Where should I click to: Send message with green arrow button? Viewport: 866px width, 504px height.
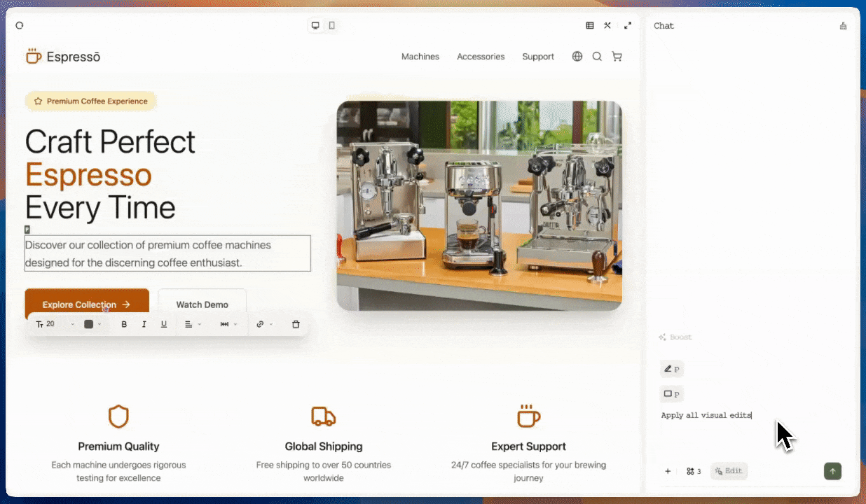click(x=832, y=471)
